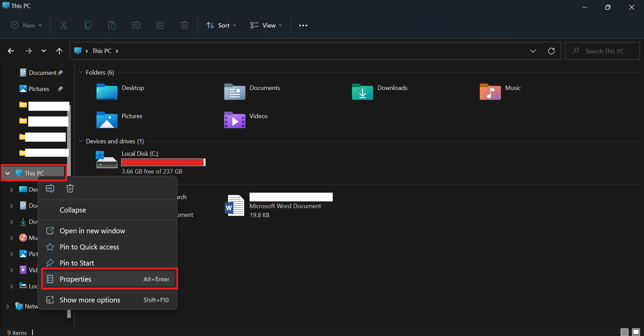Switch to details view in status bar
Image resolution: width=644 pixels, height=336 pixels.
click(624, 332)
